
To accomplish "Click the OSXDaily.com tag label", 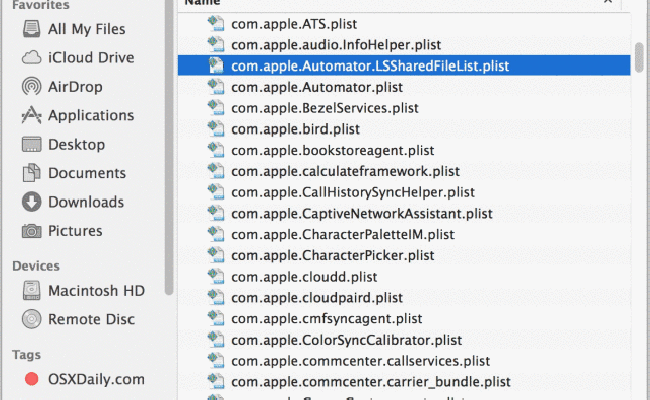I will click(96, 379).
